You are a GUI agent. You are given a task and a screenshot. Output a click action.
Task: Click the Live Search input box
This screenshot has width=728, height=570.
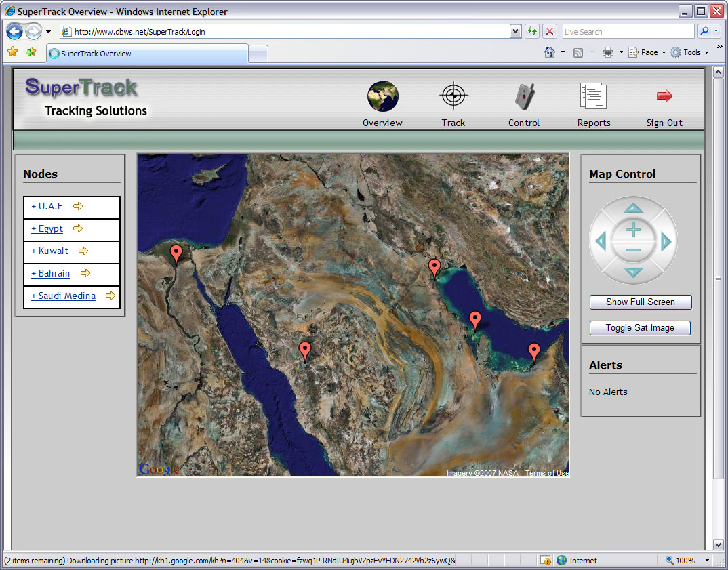pyautogui.click(x=628, y=32)
